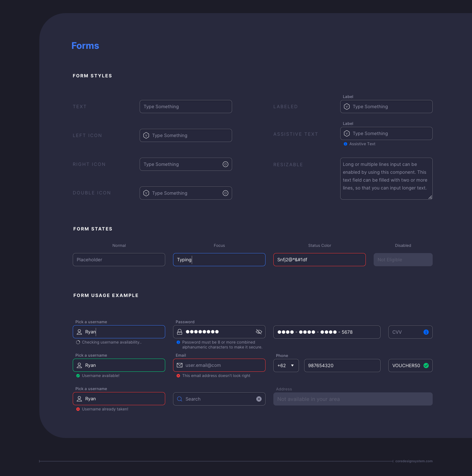
Task: Click the left hexagon icon in Double Icon field
Action: point(147,193)
